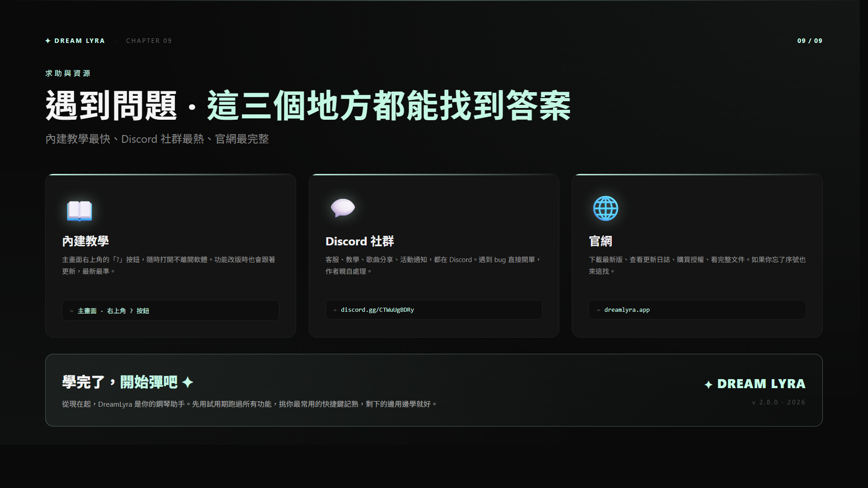The height and width of the screenshot is (488, 868).
Task: Click sparkle icon beside footer DREAM LYRA logo
Action: point(708,385)
